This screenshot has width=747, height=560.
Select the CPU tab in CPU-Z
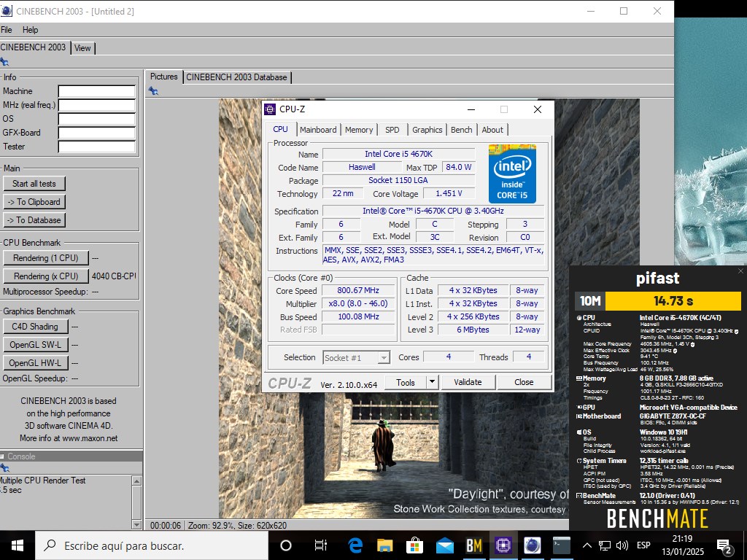click(281, 129)
